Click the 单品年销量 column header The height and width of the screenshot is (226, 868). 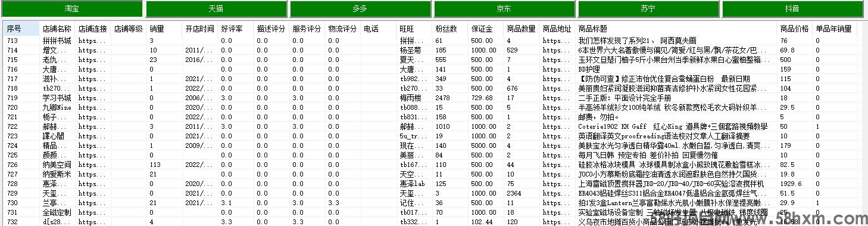coord(834,29)
